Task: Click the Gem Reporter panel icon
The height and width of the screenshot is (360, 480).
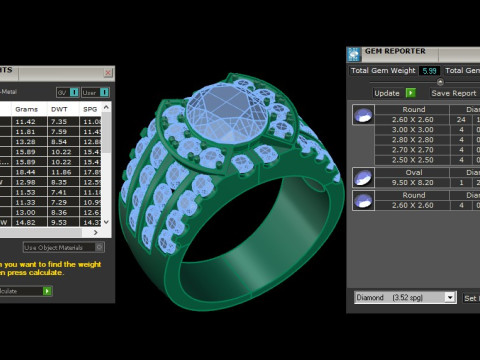Action: (x=354, y=55)
